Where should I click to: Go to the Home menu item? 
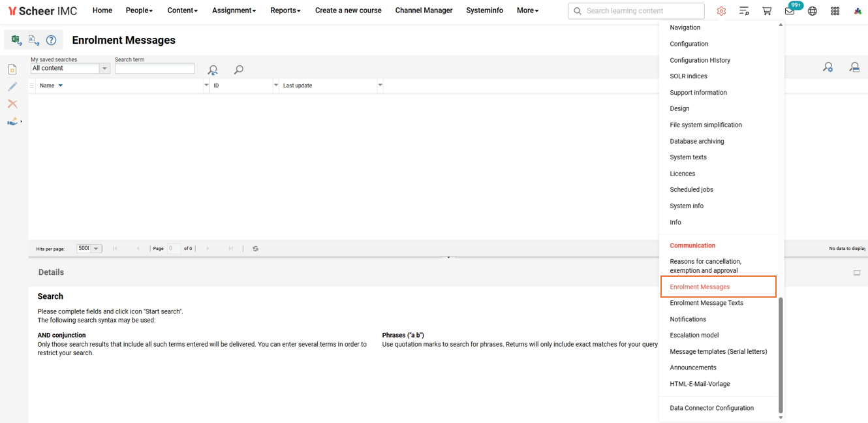pos(102,10)
